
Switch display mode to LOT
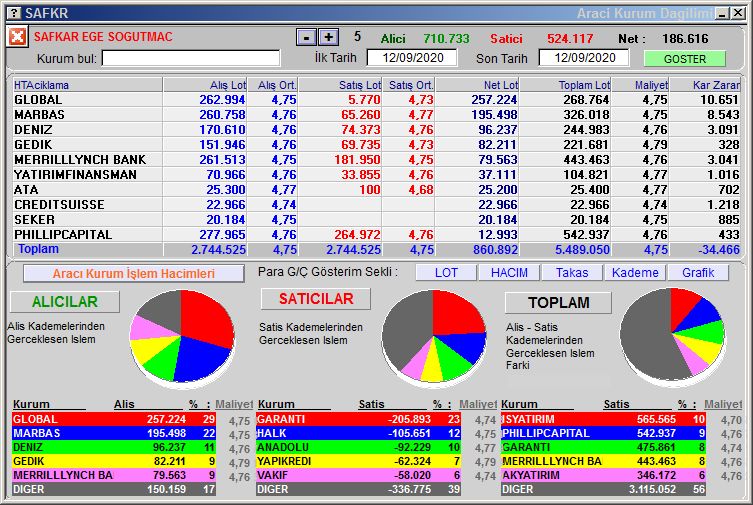(446, 273)
